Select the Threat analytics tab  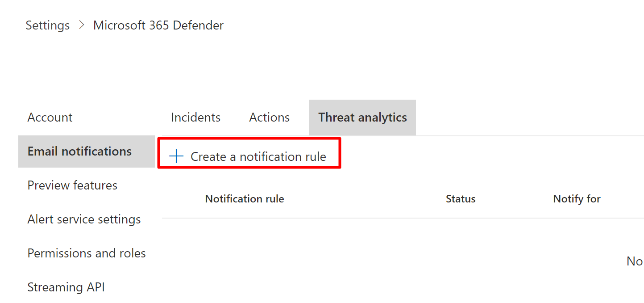point(362,117)
